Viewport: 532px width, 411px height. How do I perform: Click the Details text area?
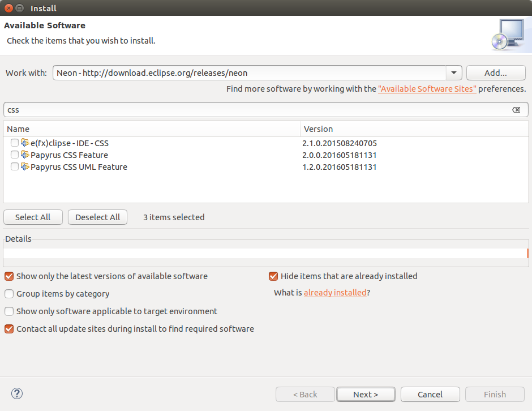pyautogui.click(x=265, y=253)
